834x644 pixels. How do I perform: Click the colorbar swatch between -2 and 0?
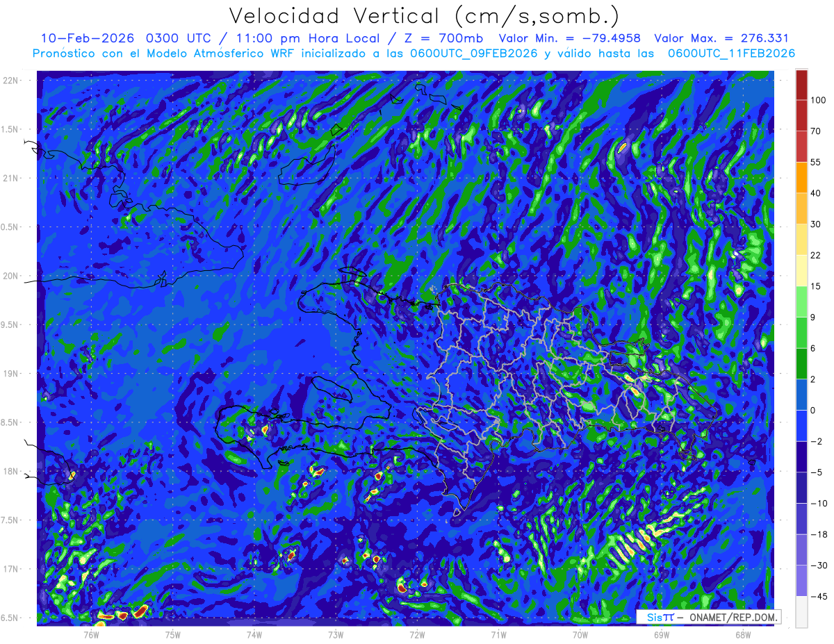coord(801,425)
